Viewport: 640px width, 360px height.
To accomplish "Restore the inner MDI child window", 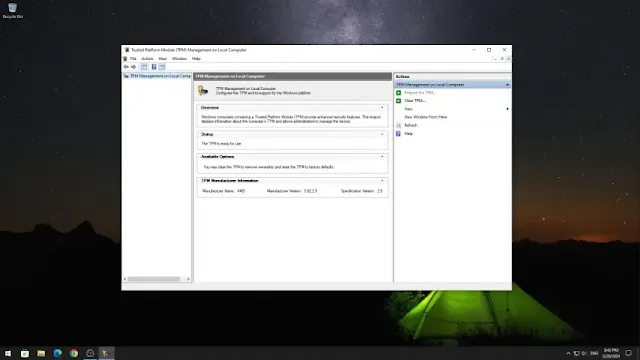I will point(502,59).
